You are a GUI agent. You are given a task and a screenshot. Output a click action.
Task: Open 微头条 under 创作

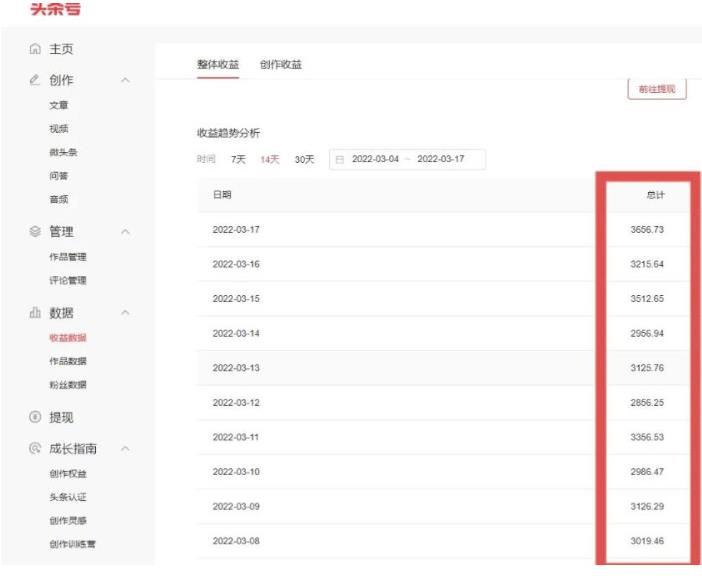pos(63,152)
